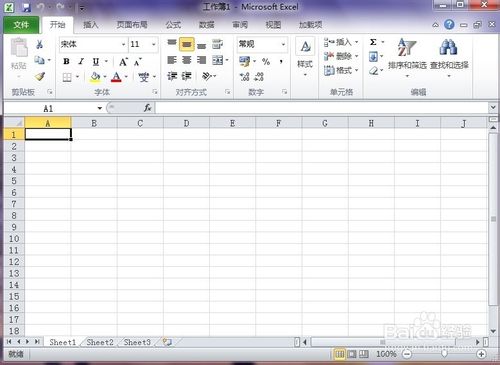Switch to the Formulas (公式) tab
Image resolution: width=500 pixels, height=365 pixels.
coord(173,25)
